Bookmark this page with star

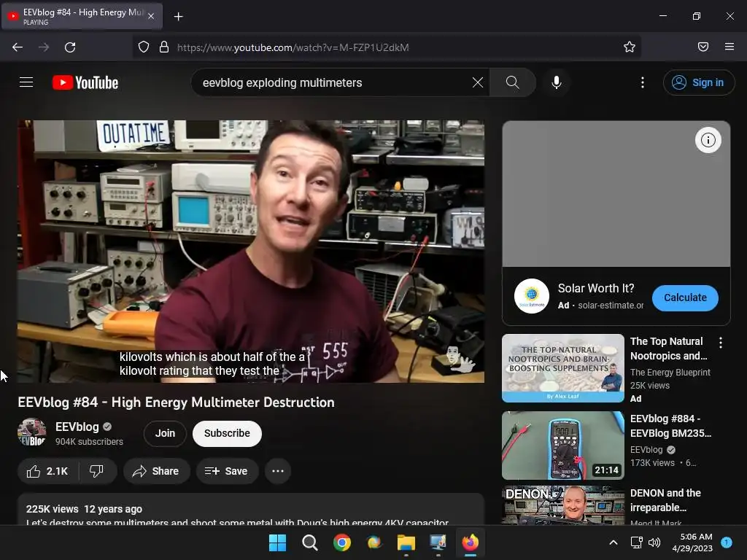[x=630, y=47]
